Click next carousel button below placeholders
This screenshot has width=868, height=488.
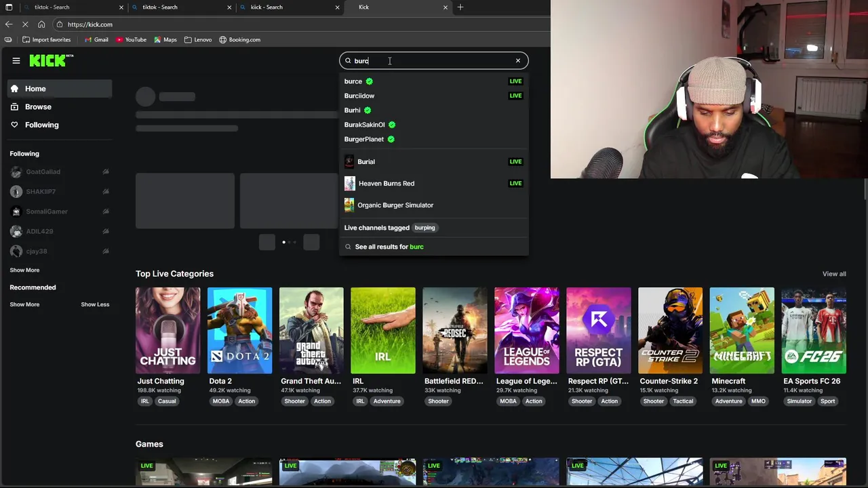(311, 242)
